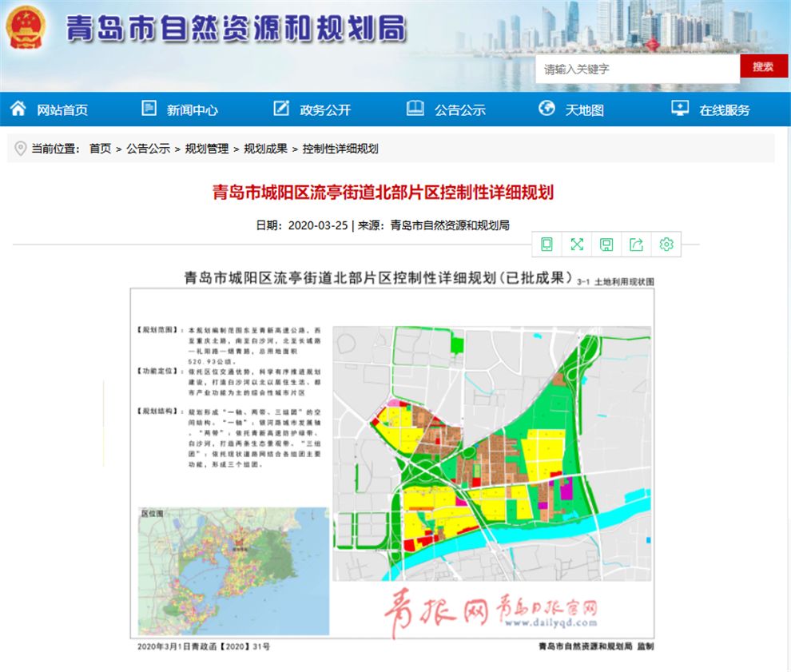Screen dimensions: 791x672
Task: Click the monitor icon beside 在线服务
Action: [680, 109]
